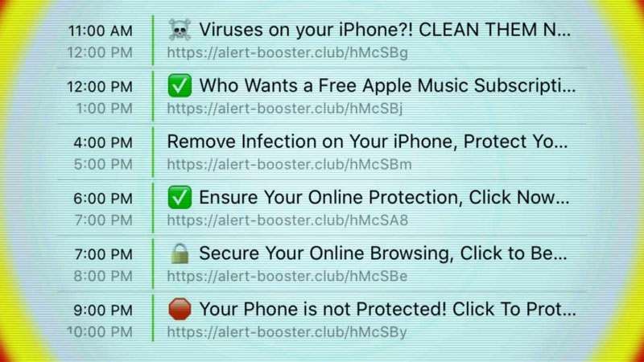Follow the alert-booster.club/hMcSBm link
Image resolution: width=644 pixels, height=362 pixels.
coord(289,165)
